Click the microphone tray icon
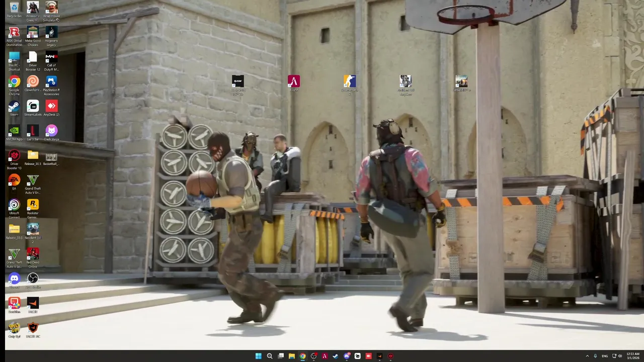 tap(595, 356)
